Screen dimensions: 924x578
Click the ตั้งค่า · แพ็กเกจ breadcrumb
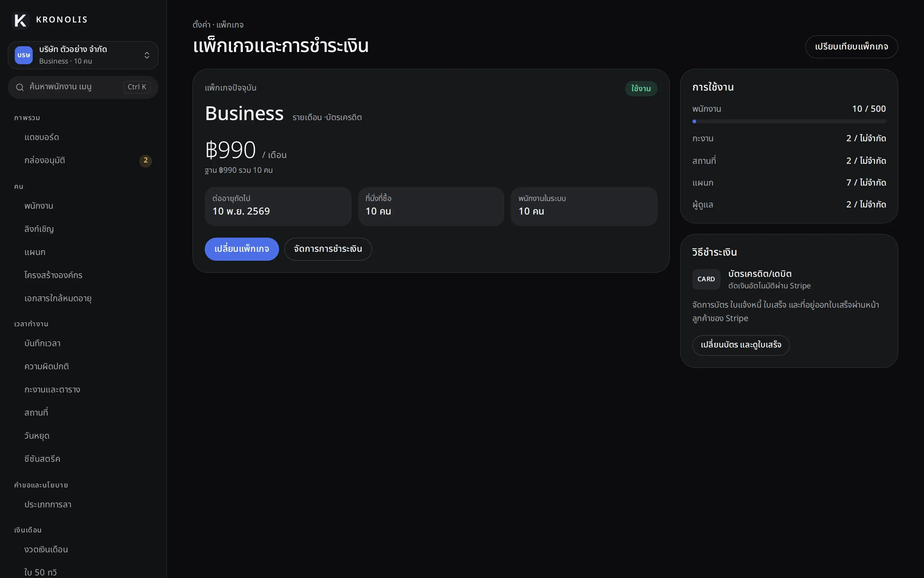[218, 25]
